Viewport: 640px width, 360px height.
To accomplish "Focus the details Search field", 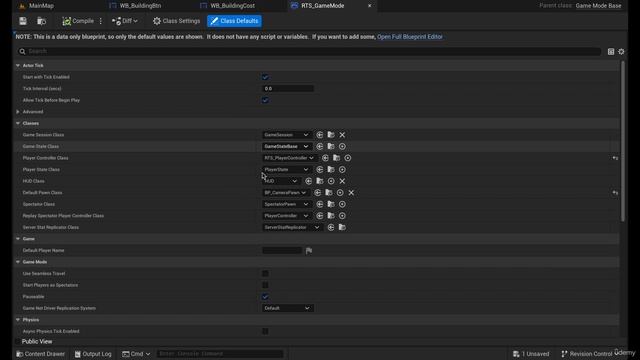I will point(309,51).
